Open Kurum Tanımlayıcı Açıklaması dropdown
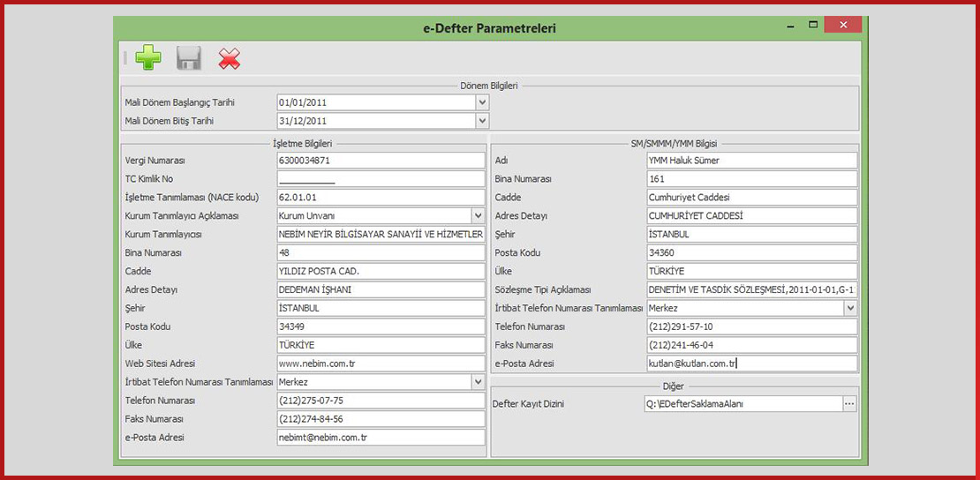The image size is (980, 480). point(478,215)
